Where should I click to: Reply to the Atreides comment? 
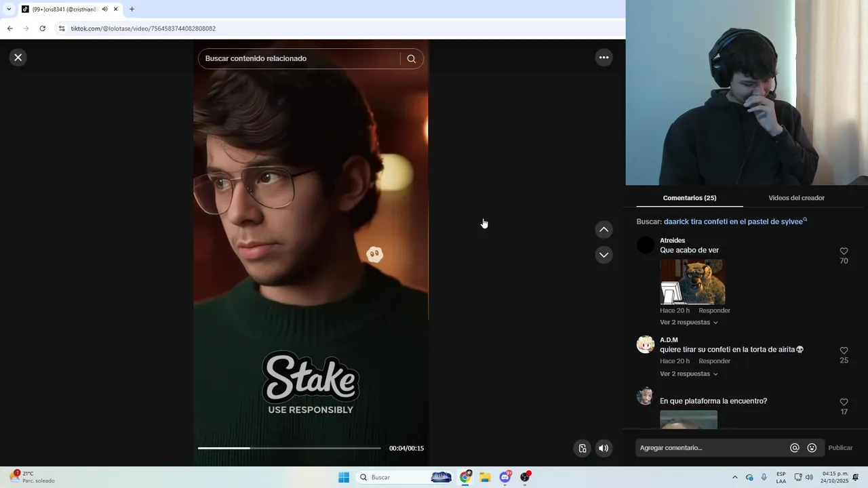(714, 310)
